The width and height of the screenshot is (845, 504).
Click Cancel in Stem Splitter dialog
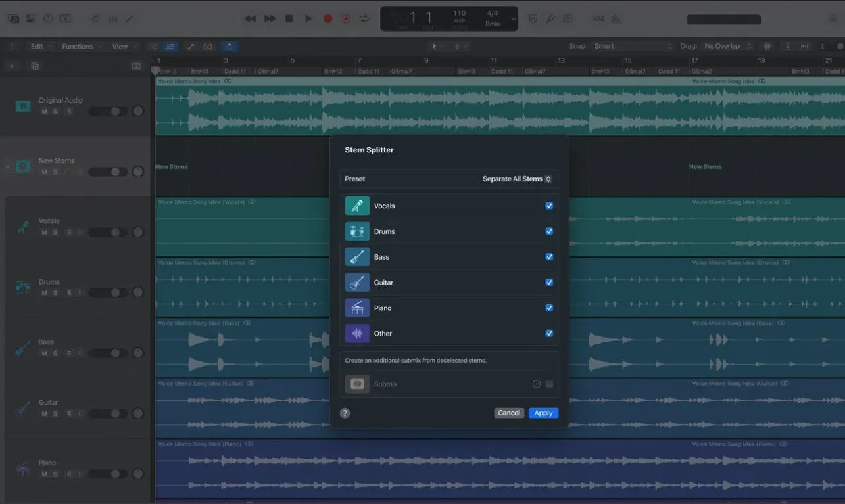click(509, 413)
